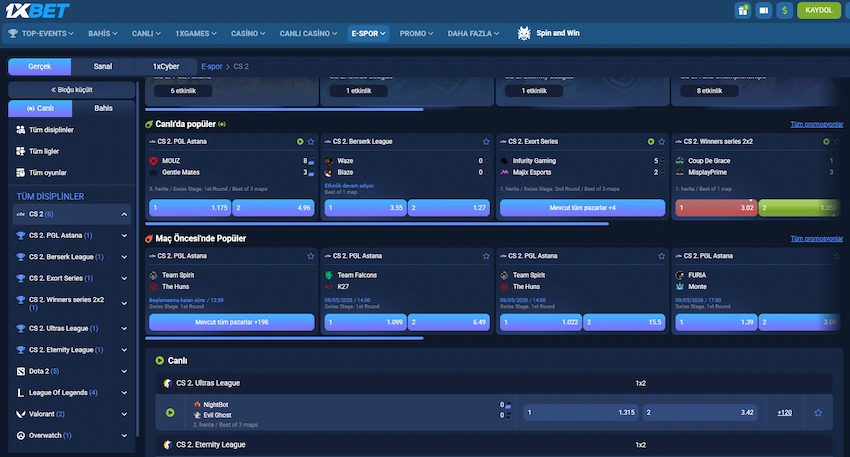This screenshot has height=457, width=850.
Task: Click the 1XBET logo
Action: pos(37,10)
